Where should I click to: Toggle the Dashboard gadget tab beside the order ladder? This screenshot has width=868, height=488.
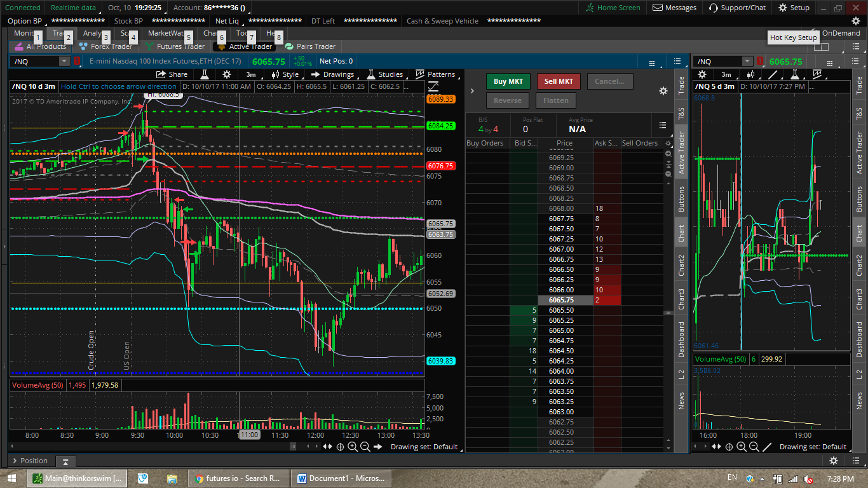[x=681, y=339]
